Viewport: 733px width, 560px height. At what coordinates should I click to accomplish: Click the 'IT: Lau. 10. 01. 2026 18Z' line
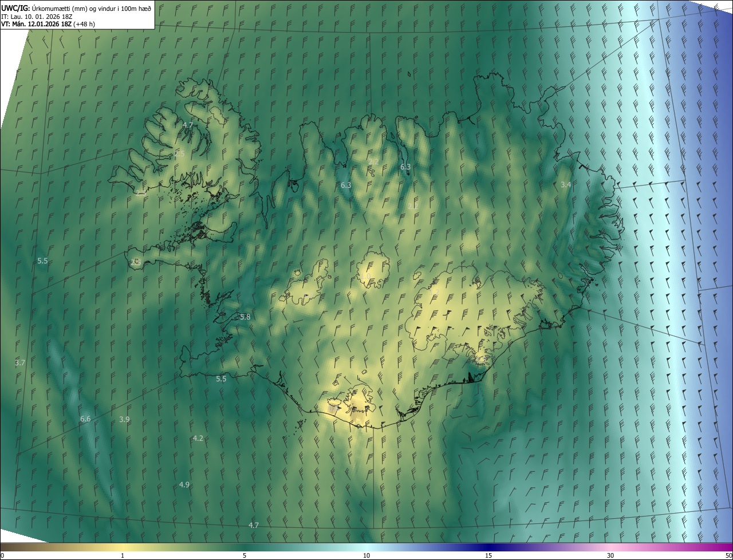(36, 17)
